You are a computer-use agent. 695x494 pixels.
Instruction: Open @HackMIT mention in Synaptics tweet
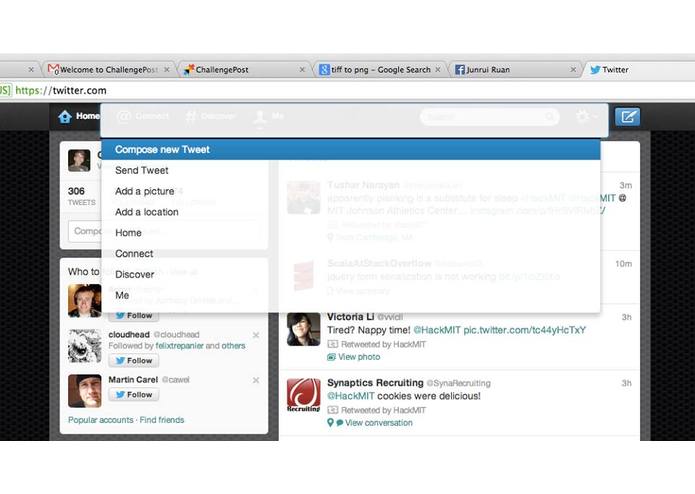pos(351,396)
